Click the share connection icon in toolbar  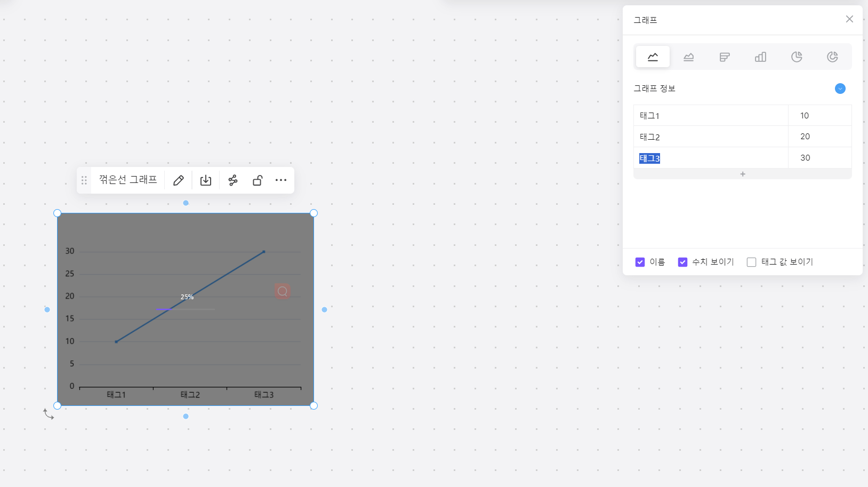click(233, 180)
